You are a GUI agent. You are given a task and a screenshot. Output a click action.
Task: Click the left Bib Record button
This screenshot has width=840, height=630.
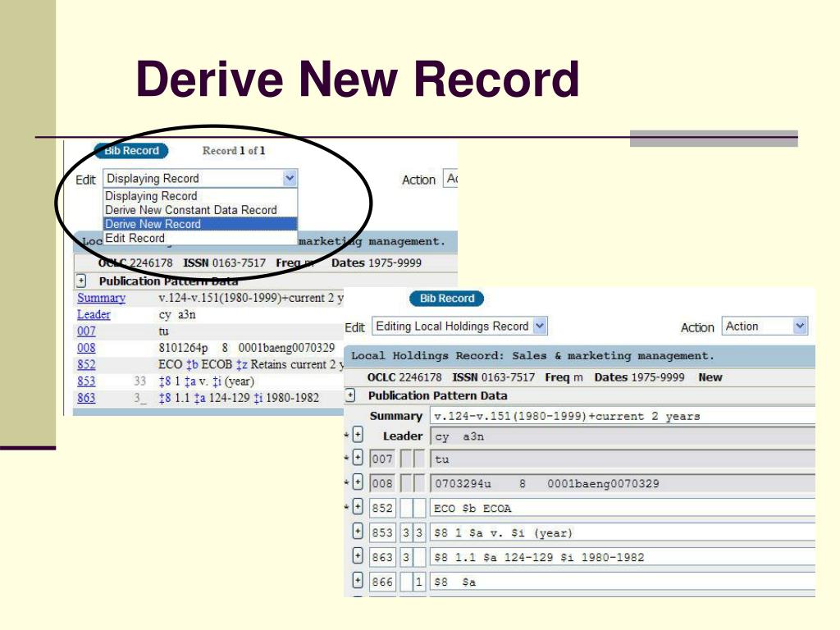pos(131,151)
